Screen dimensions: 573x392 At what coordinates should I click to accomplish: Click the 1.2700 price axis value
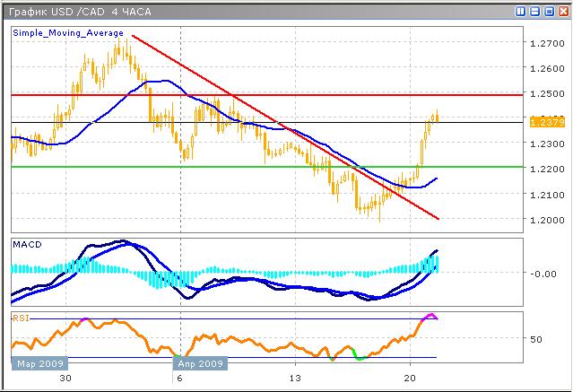coord(547,43)
